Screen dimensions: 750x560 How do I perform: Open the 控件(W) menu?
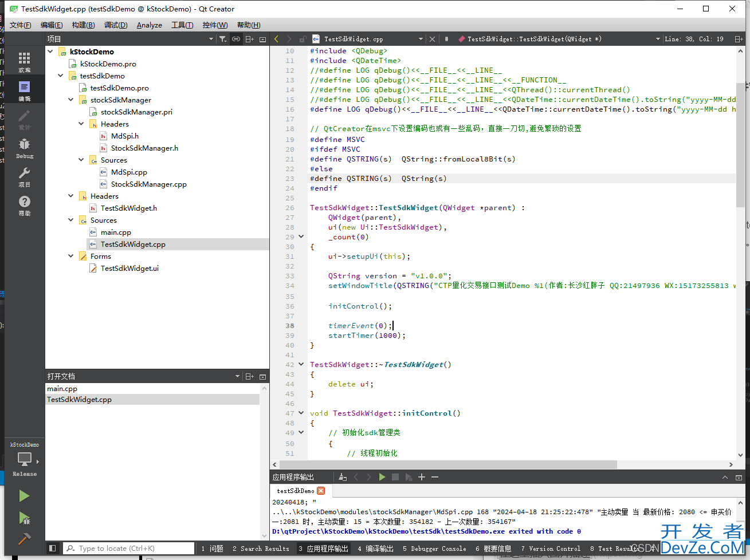(215, 25)
